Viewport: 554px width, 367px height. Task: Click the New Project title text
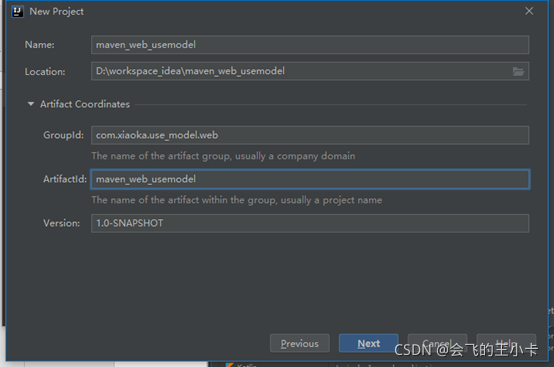(57, 12)
